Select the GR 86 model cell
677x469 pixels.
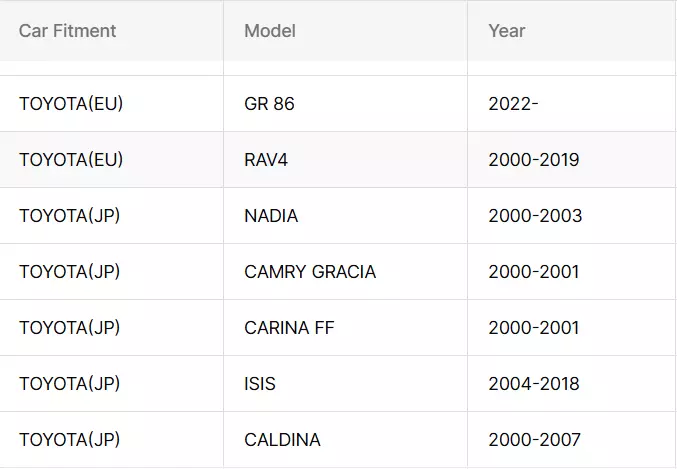click(x=345, y=104)
